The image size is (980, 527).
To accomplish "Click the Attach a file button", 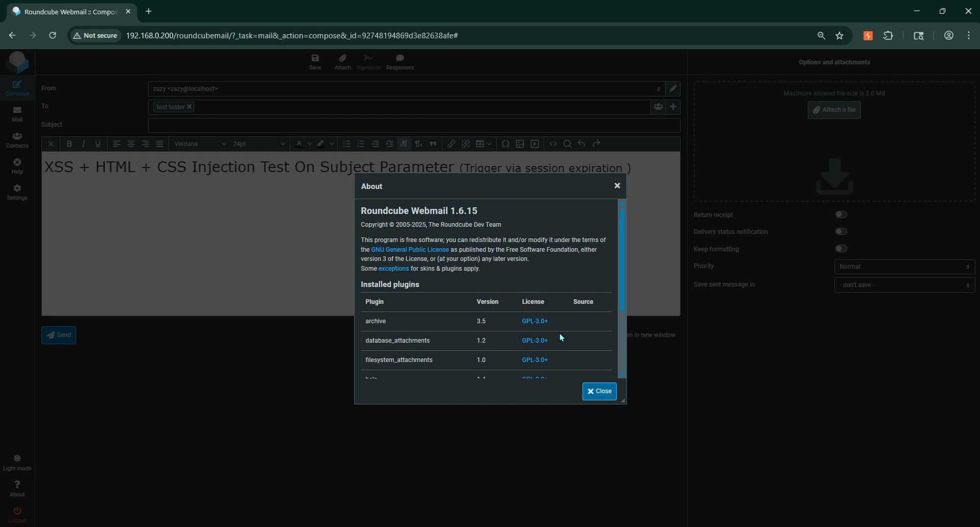I will click(834, 110).
